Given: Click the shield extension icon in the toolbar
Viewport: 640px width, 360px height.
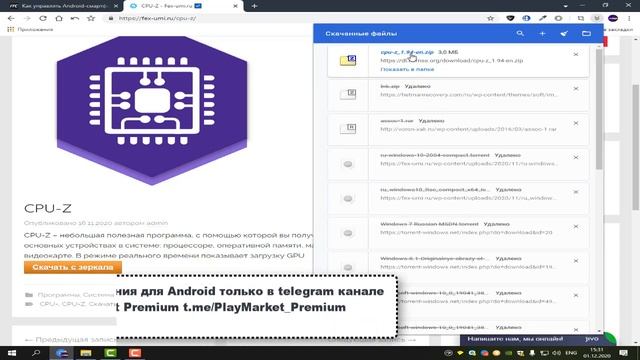Looking at the screenshot, I should point(510,18).
